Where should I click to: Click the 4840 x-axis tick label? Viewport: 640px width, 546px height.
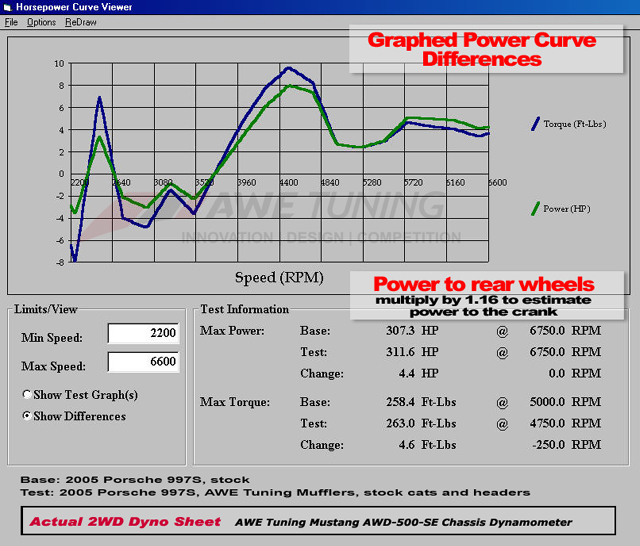coord(330,182)
